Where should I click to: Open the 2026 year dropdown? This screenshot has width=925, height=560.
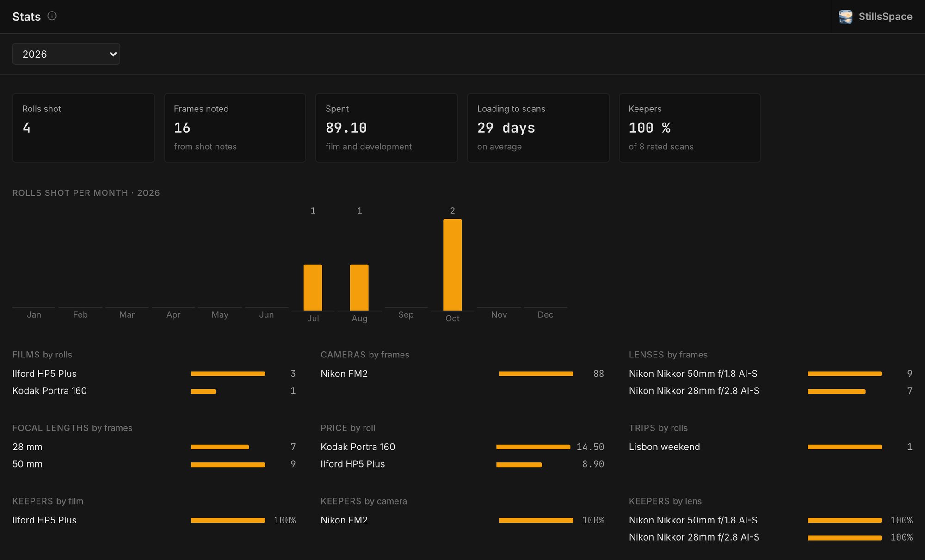pyautogui.click(x=66, y=54)
